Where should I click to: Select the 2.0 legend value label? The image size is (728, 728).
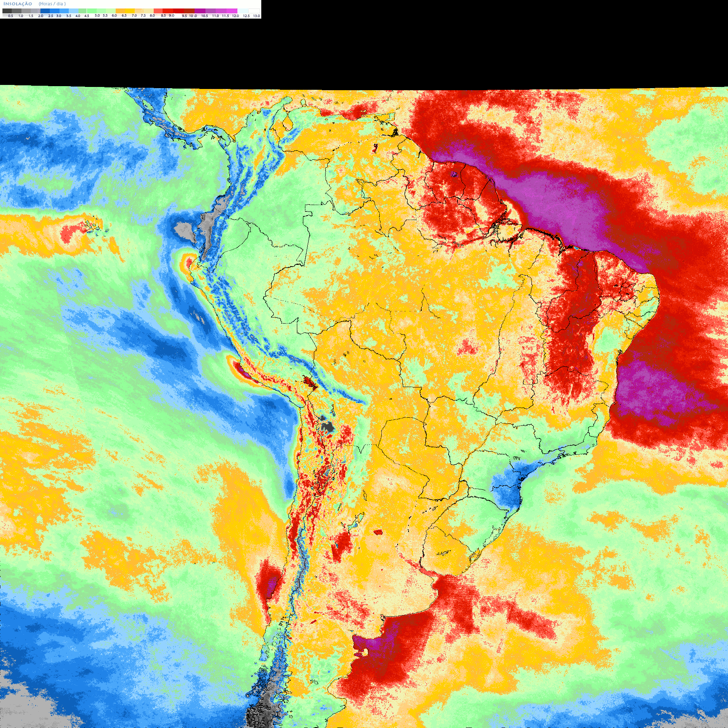tap(41, 16)
